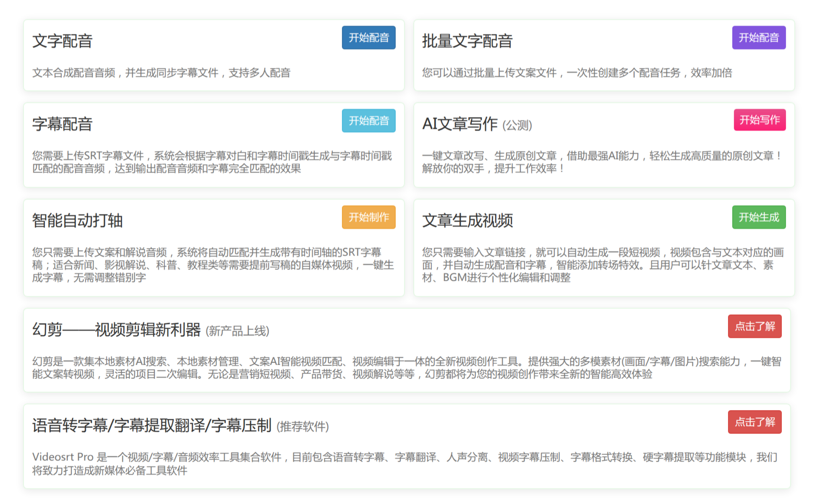Click 点击了解 button for 语音转字幕 card
Image resolution: width=815 pixels, height=504 pixels.
pos(754,422)
